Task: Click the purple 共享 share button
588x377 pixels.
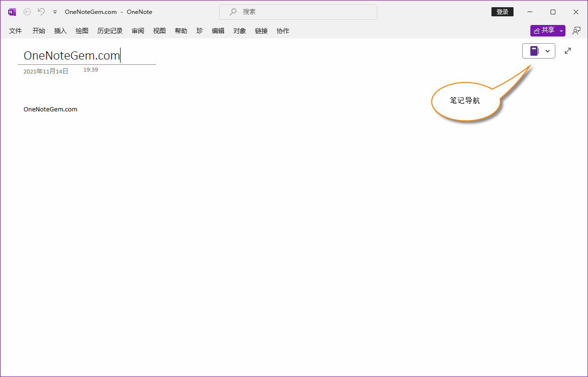Action: point(544,30)
